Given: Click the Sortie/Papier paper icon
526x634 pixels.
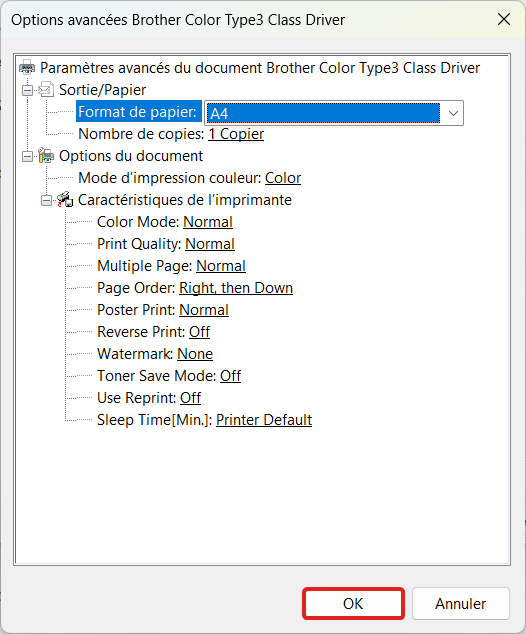Looking at the screenshot, I should (x=46, y=89).
